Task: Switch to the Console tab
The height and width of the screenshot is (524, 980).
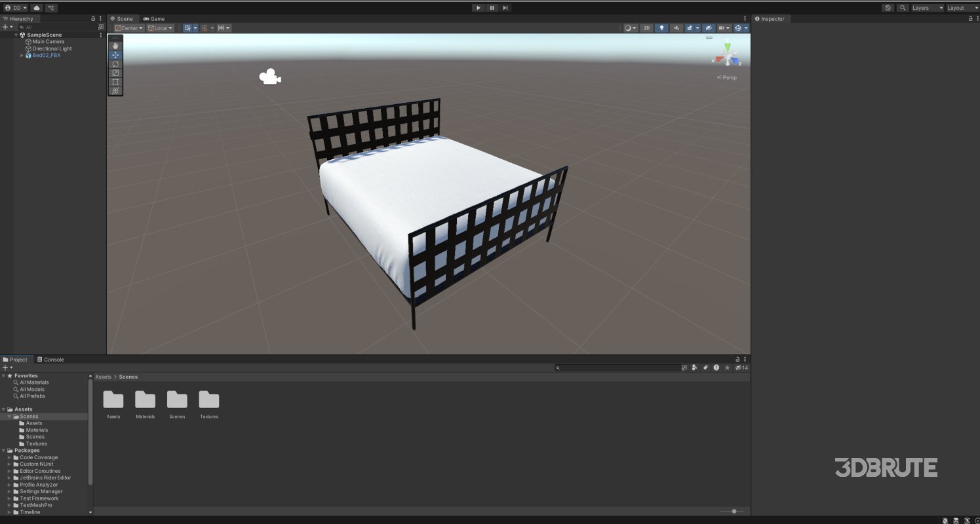Action: [51, 359]
